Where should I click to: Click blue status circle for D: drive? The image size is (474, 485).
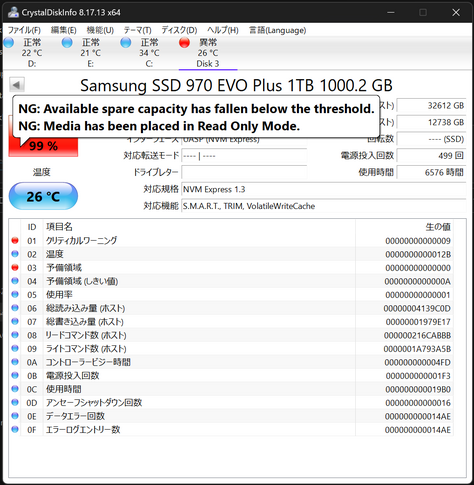point(9,43)
